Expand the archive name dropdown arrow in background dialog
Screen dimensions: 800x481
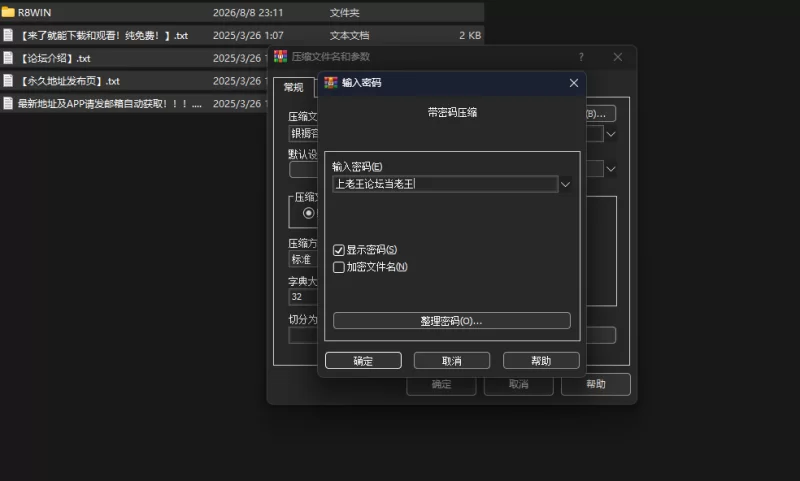click(x=611, y=134)
